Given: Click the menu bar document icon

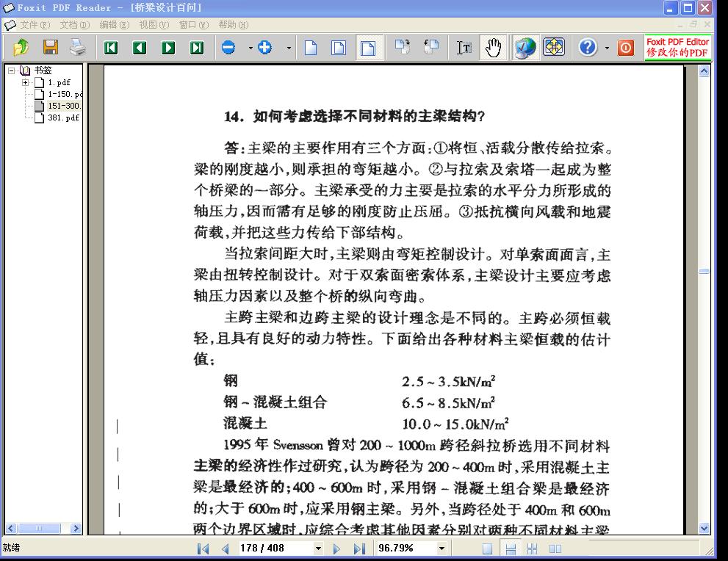Looking at the screenshot, I should tap(10, 24).
